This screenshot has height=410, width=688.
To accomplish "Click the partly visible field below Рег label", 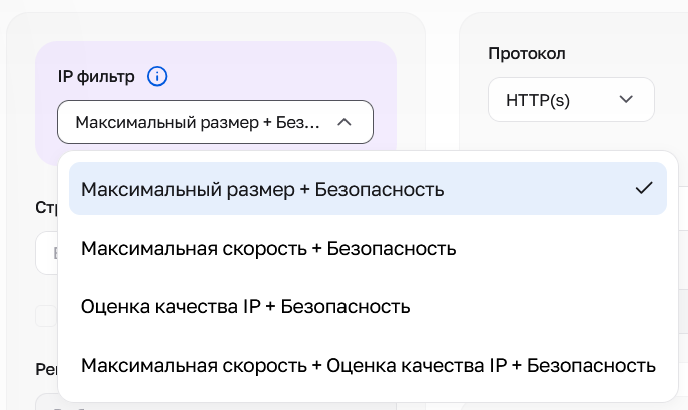I will click(47, 402).
